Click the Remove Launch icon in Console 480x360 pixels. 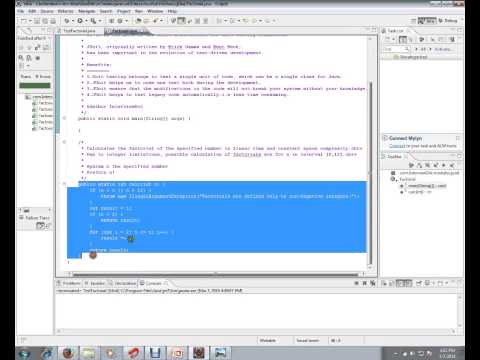[x=364, y=283]
